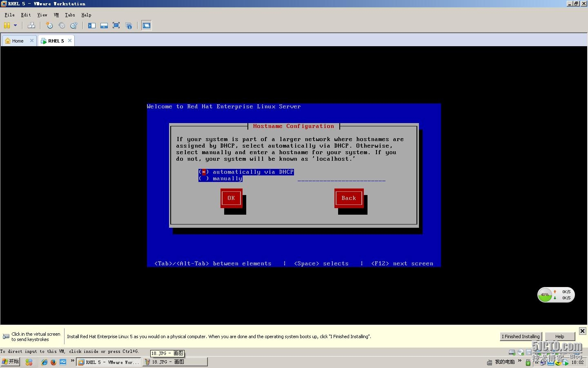Open the Tabs menu
The width and height of the screenshot is (588, 368).
pos(70,15)
